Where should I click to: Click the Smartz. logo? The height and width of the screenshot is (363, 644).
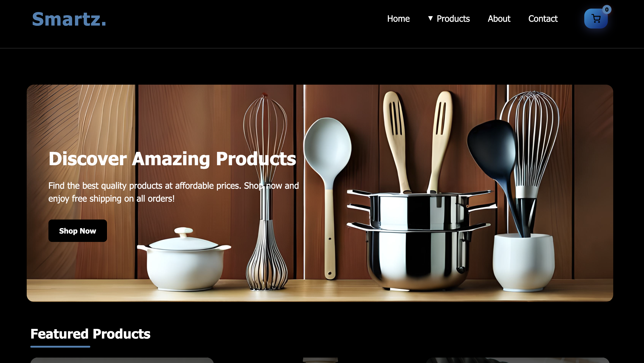pos(69,19)
